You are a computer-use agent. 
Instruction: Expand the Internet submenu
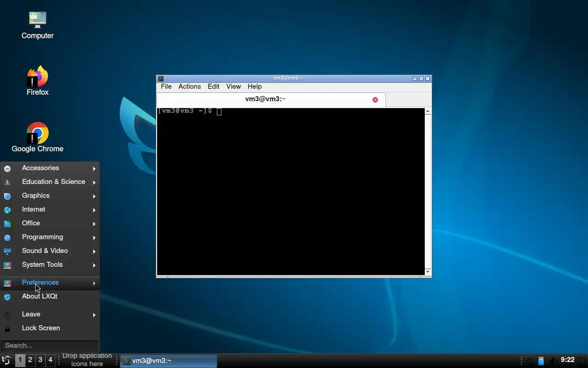coord(50,210)
